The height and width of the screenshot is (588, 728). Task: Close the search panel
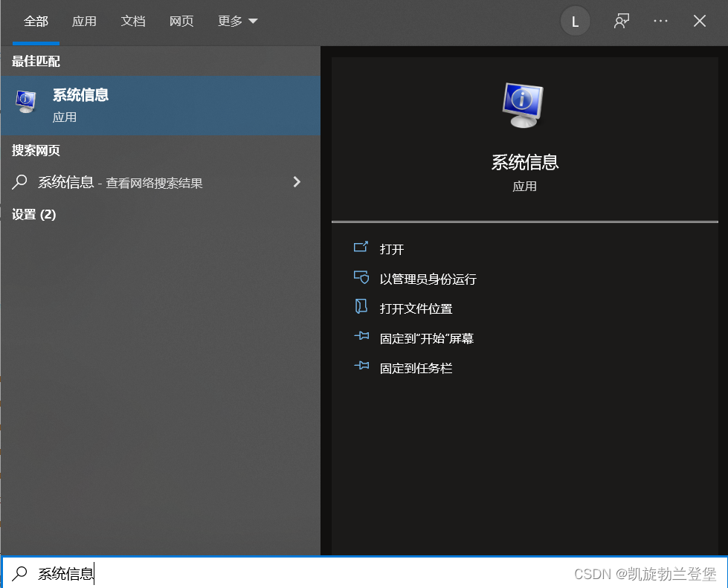(699, 21)
